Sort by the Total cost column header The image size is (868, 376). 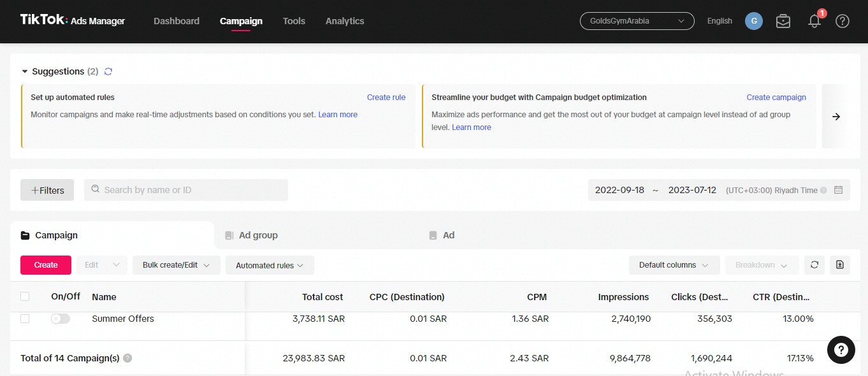pos(322,297)
